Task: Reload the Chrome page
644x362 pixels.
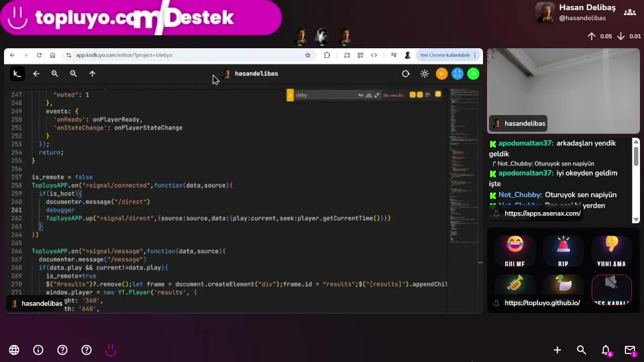Action: (x=39, y=55)
